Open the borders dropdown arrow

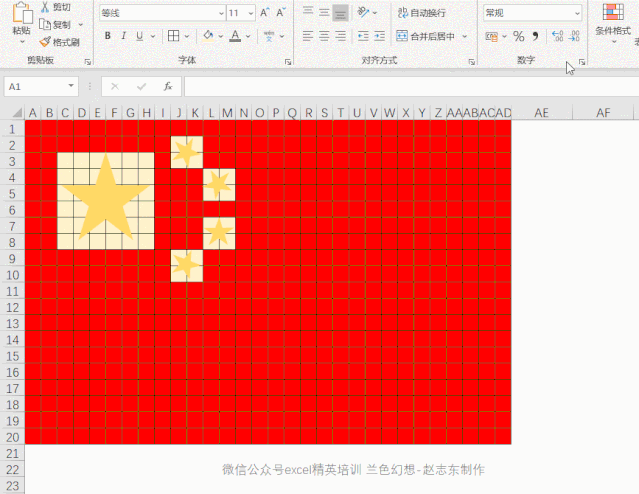pyautogui.click(x=187, y=36)
